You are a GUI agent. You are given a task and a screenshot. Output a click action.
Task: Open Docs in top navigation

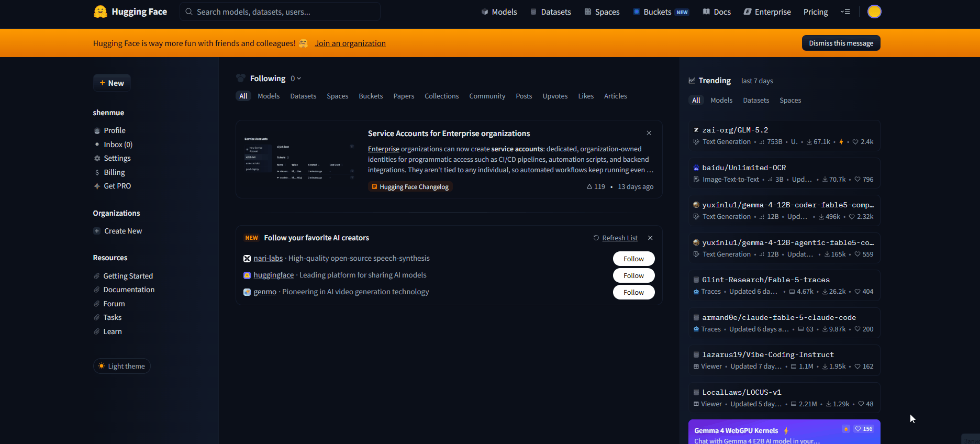(x=717, y=12)
